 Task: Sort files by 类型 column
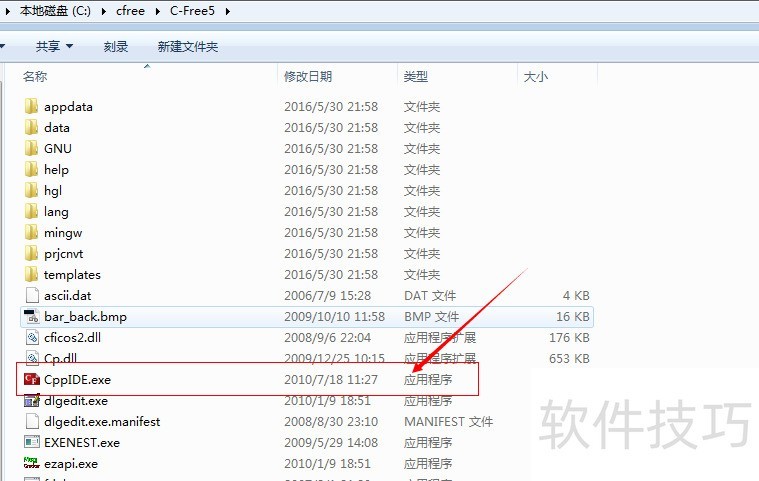point(416,76)
